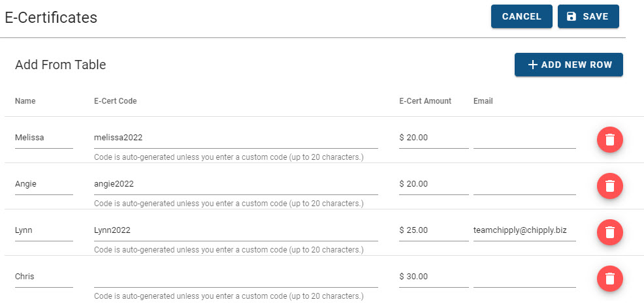Screen dimensions: 644x306
Task: Edit the Lynn2022 code field
Action: coord(236,231)
